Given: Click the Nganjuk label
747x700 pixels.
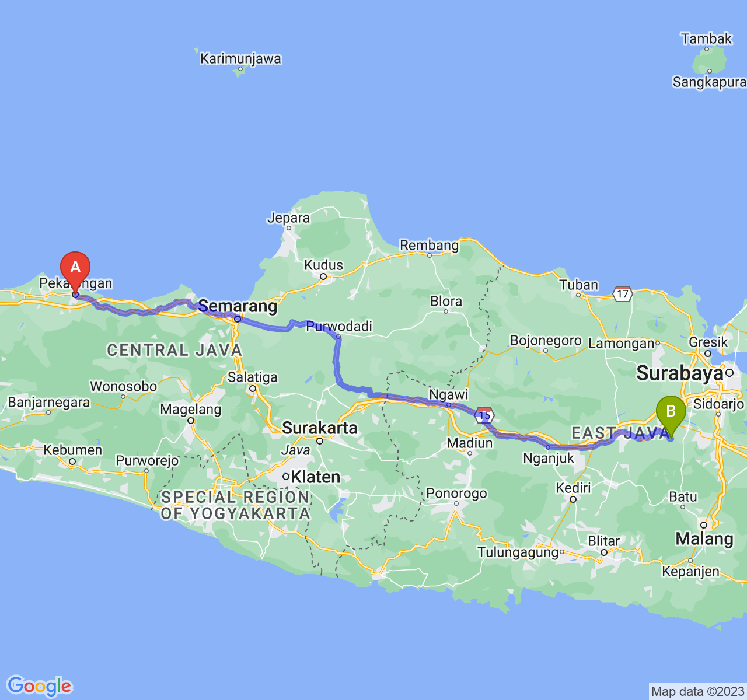Looking at the screenshot, I should coord(549,459).
